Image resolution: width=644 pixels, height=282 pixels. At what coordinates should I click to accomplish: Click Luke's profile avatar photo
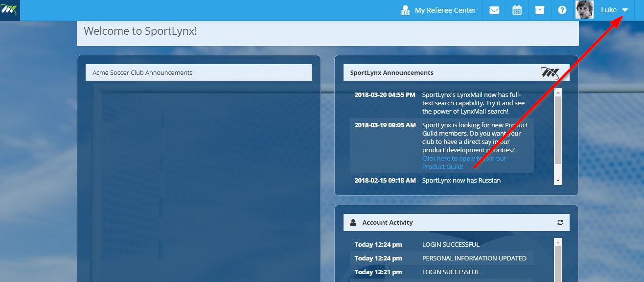coord(584,10)
